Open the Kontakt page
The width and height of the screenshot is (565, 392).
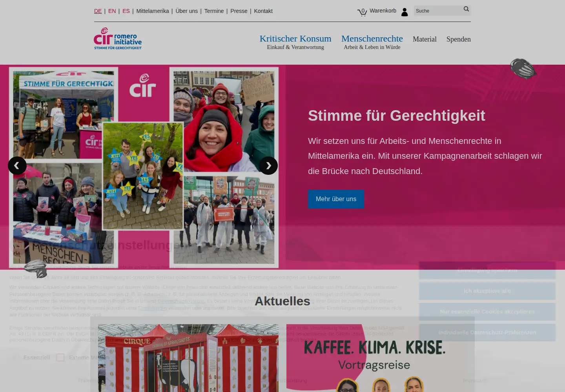click(x=263, y=11)
